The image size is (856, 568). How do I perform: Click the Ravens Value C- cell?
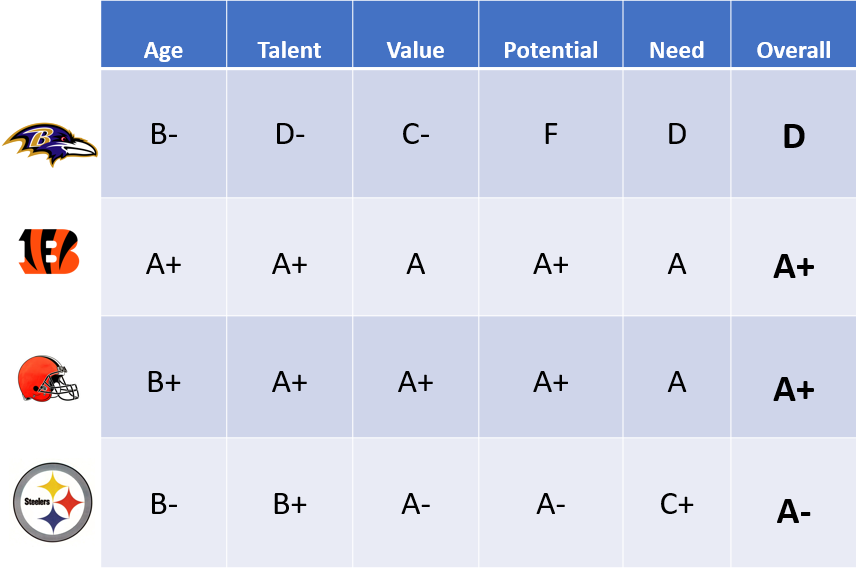click(415, 133)
